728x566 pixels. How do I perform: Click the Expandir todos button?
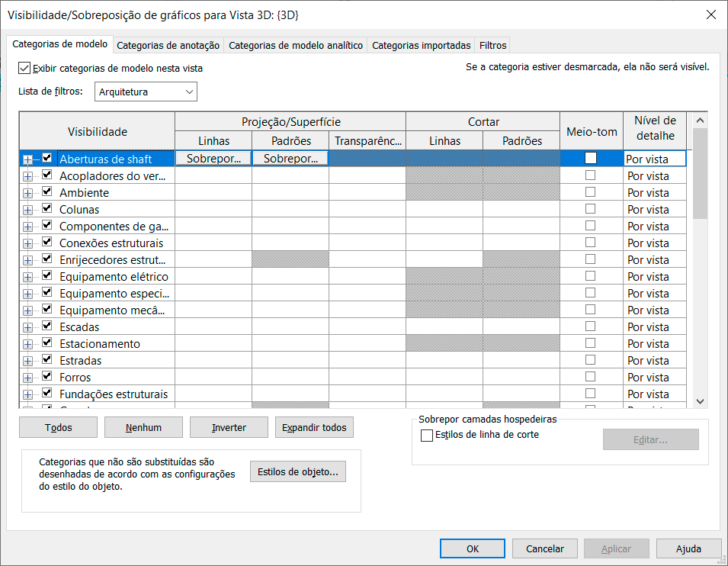click(314, 427)
